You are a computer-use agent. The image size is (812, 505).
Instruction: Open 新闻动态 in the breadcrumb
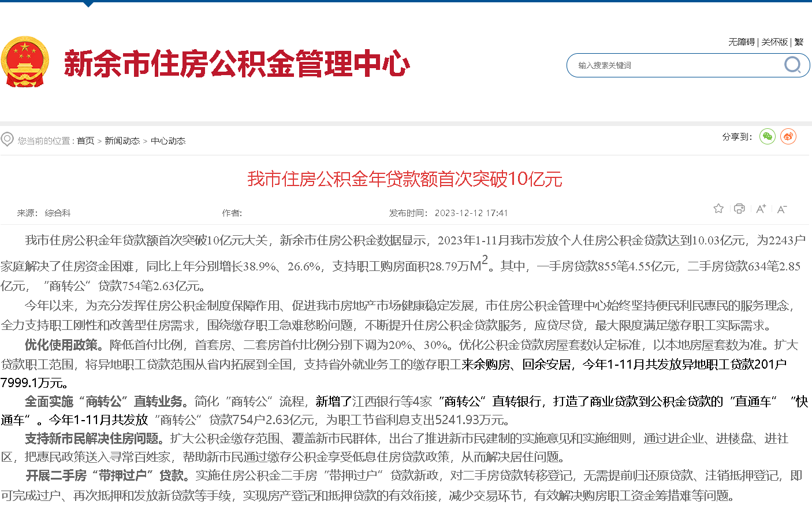coord(122,141)
